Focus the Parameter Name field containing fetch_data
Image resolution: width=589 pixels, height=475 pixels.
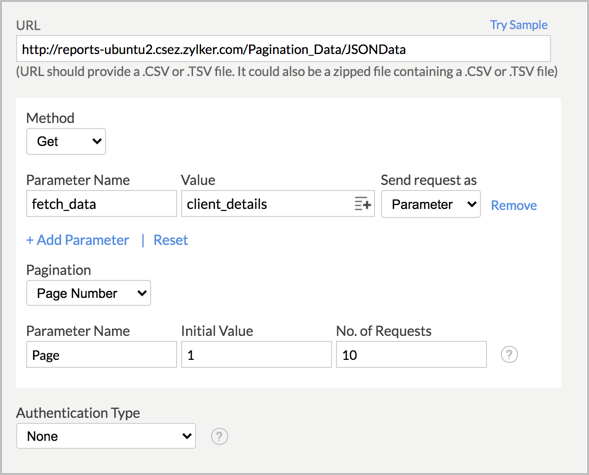tap(101, 204)
